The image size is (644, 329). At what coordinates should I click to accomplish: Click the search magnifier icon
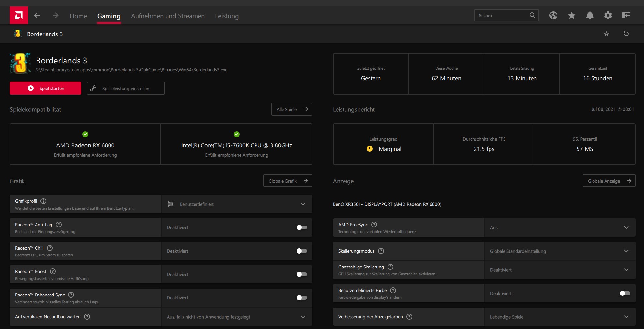[x=532, y=15]
